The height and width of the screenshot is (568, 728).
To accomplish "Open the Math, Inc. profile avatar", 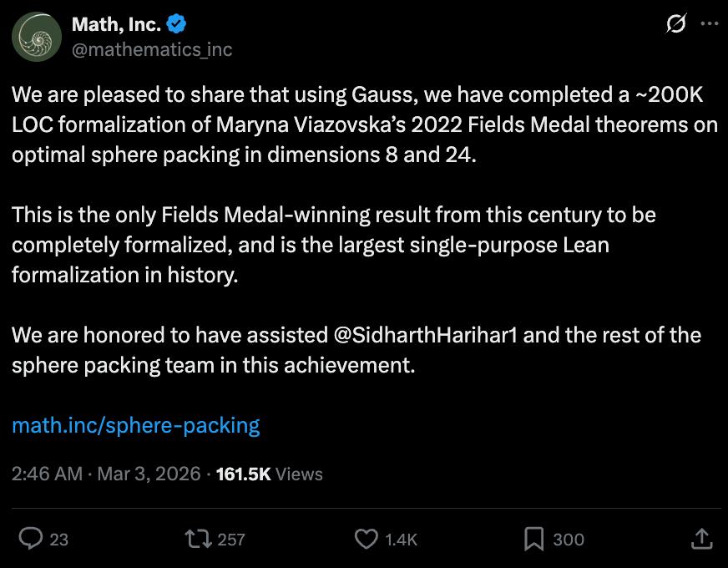I will pyautogui.click(x=36, y=37).
